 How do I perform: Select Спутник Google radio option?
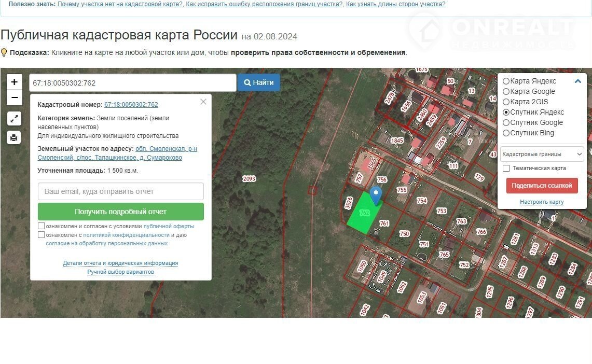pyautogui.click(x=506, y=123)
